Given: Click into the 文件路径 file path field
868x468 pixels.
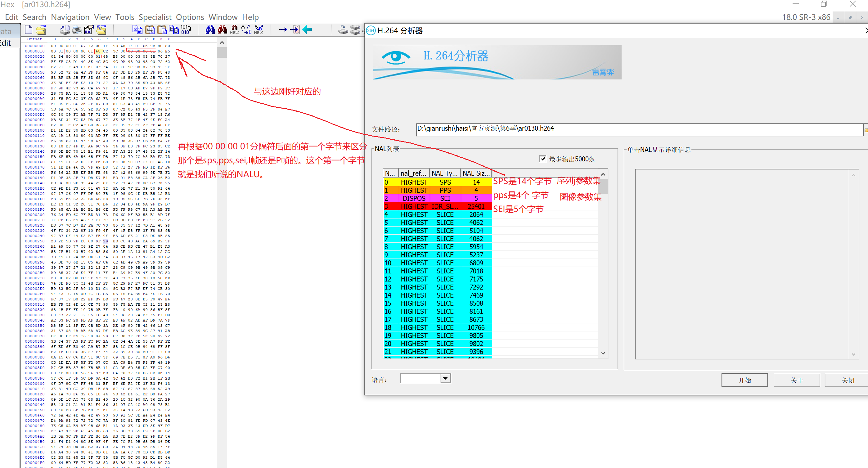Looking at the screenshot, I should (x=639, y=129).
